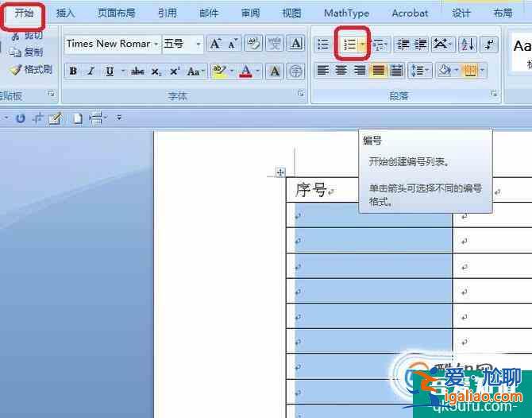Click the new document icon
This screenshot has width=532, height=418.
[77, 118]
